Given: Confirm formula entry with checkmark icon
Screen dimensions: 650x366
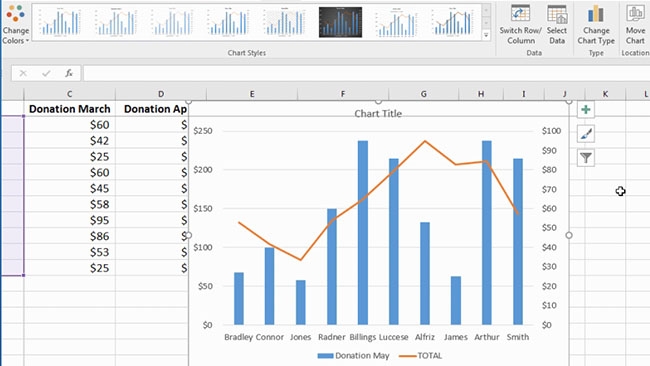Looking at the screenshot, I should (46, 73).
